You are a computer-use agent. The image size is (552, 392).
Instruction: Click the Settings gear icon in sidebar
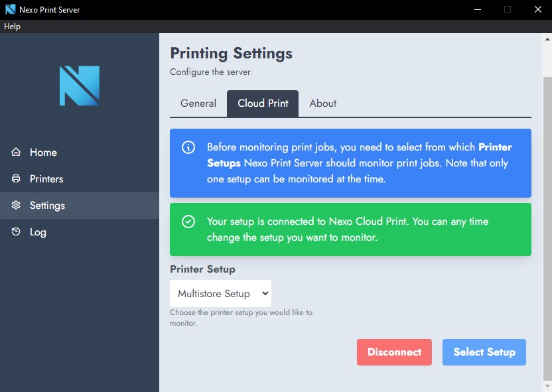coord(16,205)
